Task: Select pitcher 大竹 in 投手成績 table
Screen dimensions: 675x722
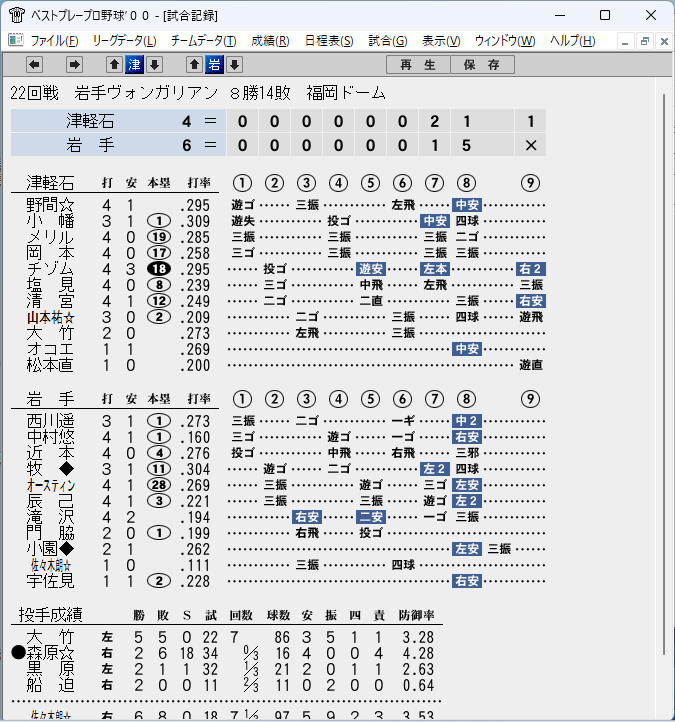Action: pyautogui.click(x=51, y=638)
